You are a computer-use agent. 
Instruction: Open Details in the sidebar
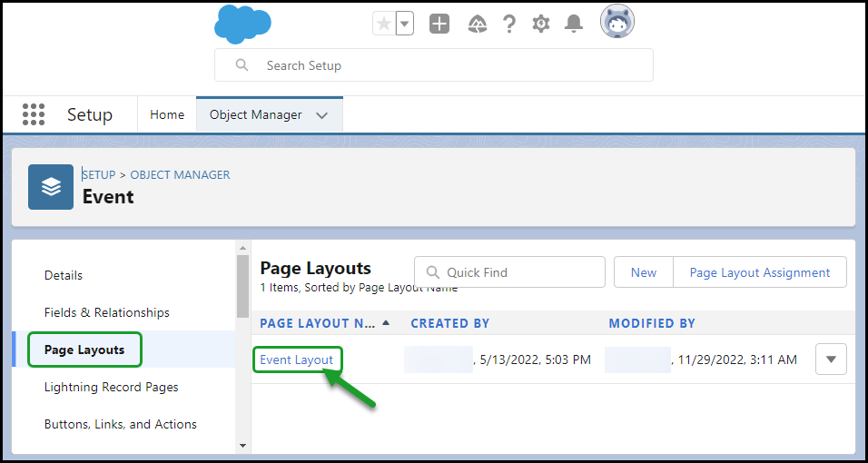[x=64, y=275]
